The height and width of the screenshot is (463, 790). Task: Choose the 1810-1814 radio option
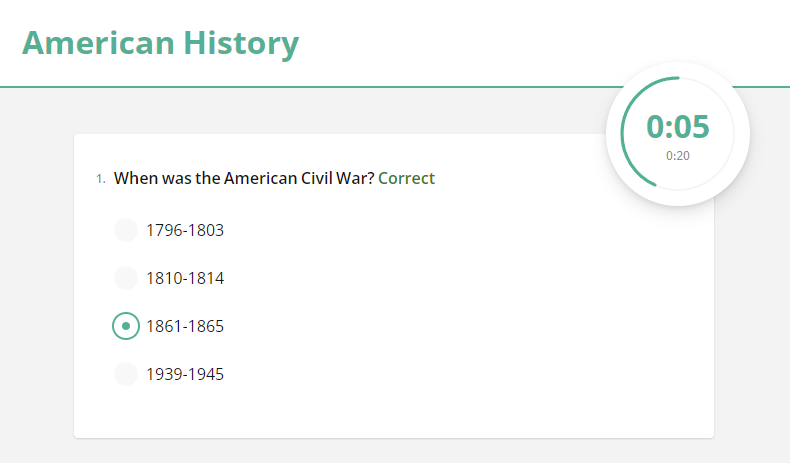[125, 278]
